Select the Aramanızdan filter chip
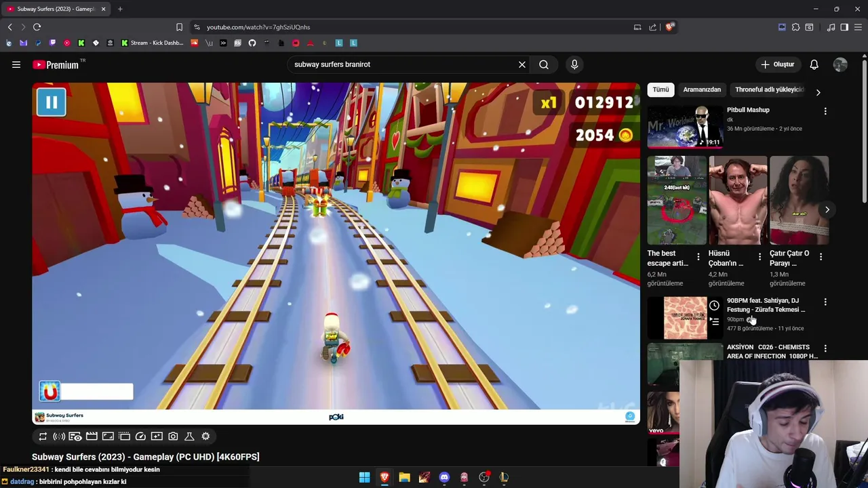 click(x=702, y=89)
